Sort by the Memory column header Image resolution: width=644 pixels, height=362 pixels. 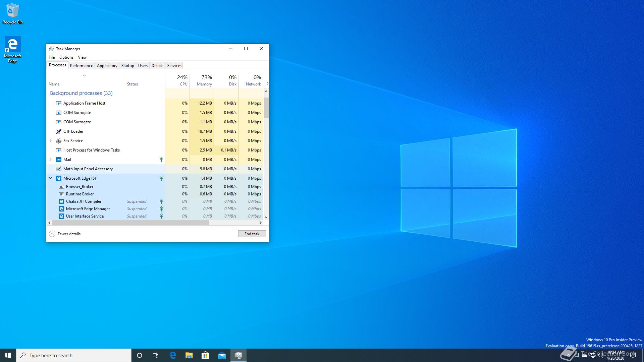(x=202, y=81)
